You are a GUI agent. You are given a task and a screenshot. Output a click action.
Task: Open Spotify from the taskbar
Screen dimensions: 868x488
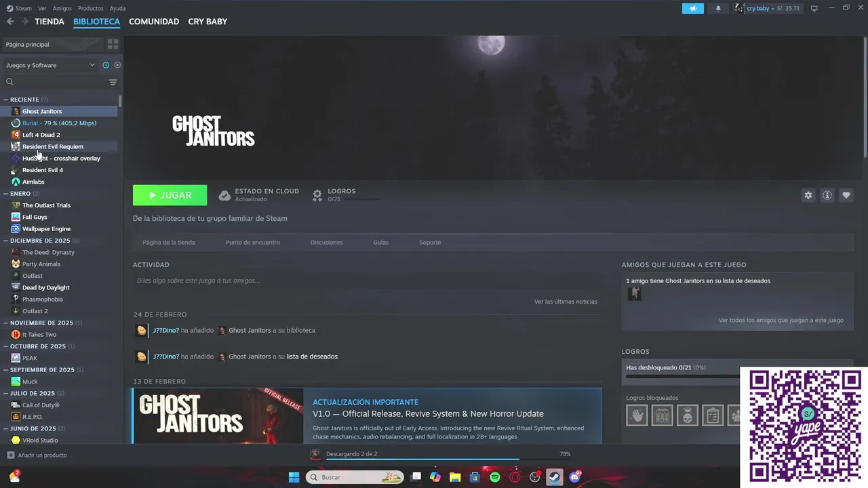(495, 477)
